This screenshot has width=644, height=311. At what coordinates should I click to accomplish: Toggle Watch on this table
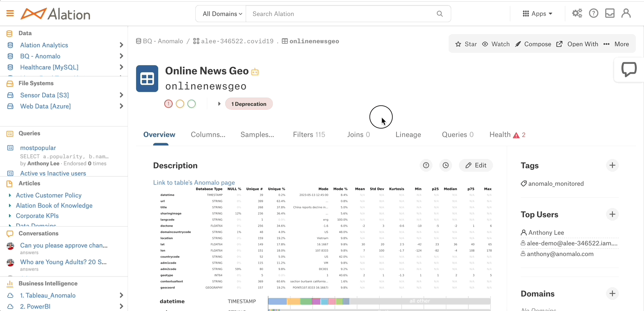coord(496,44)
